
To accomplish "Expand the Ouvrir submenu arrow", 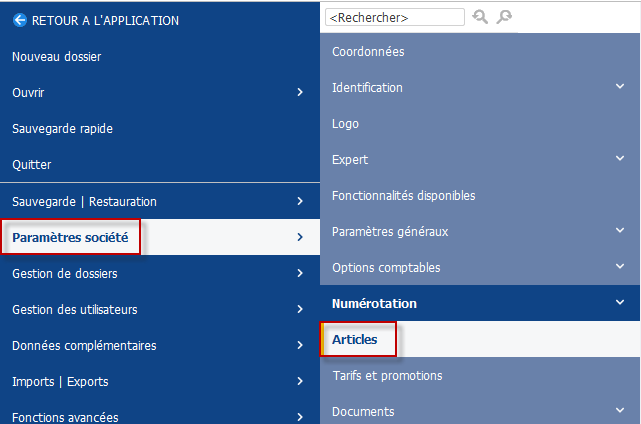I will tap(300, 92).
